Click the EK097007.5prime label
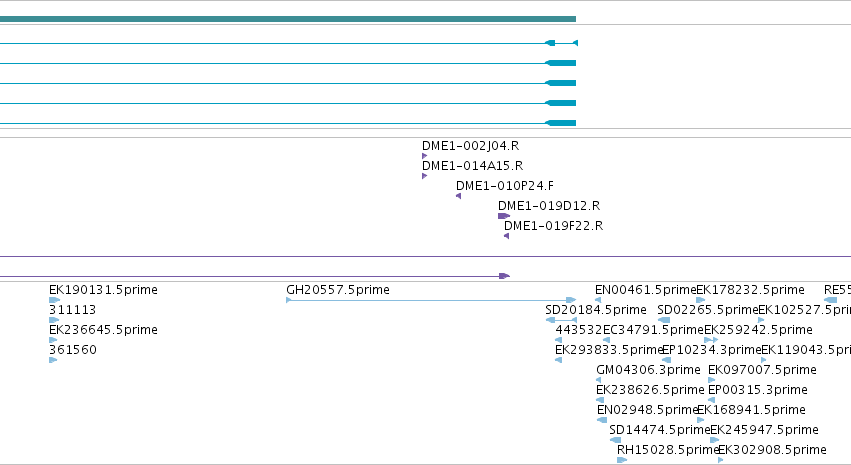The image size is (851, 465). pos(762,371)
